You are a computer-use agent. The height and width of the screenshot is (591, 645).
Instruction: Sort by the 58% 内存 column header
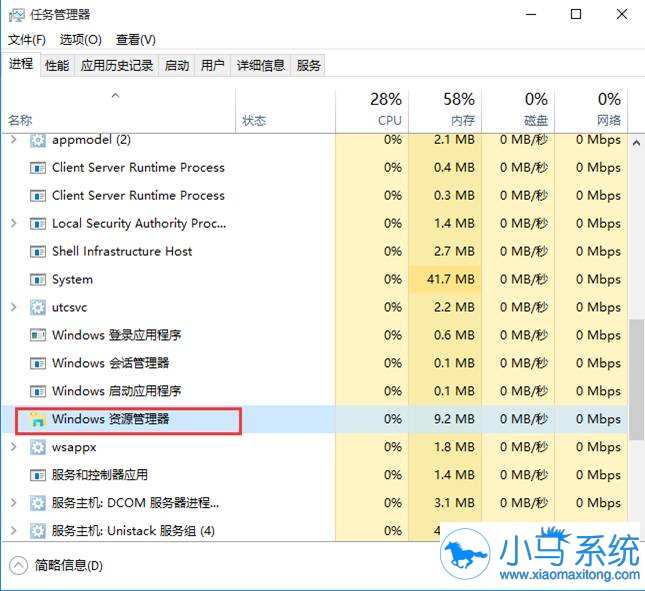pos(445,111)
